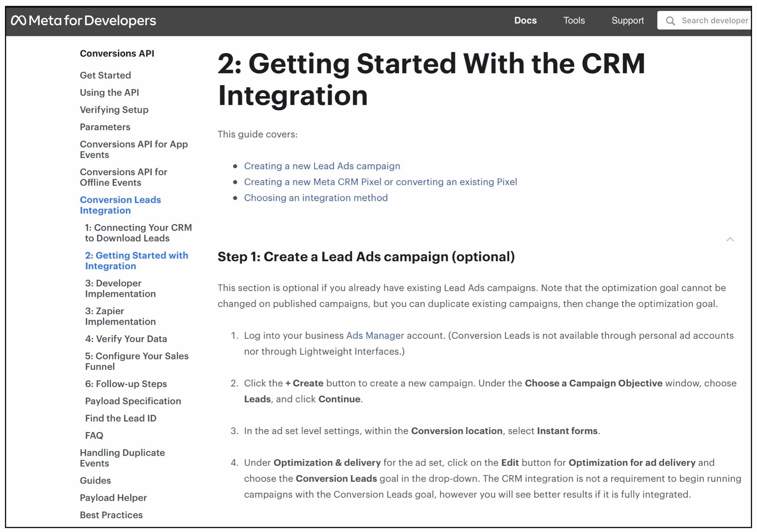Image resolution: width=757 pixels, height=532 pixels.
Task: Open Best Practices page
Action: click(x=111, y=515)
